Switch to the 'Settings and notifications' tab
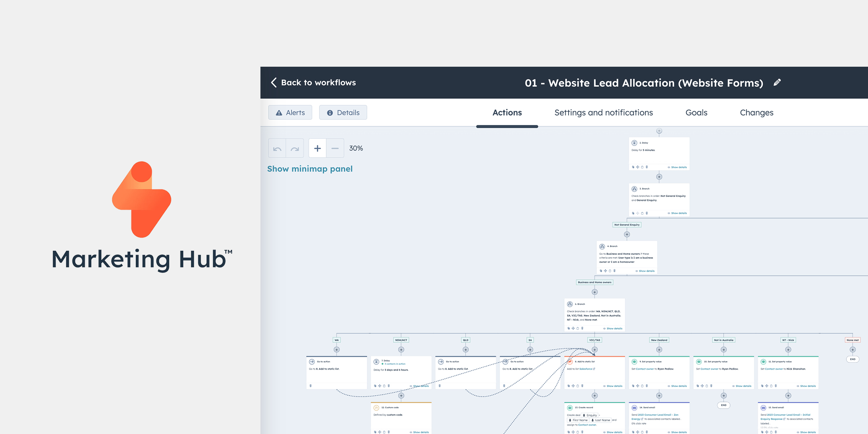 pos(604,113)
